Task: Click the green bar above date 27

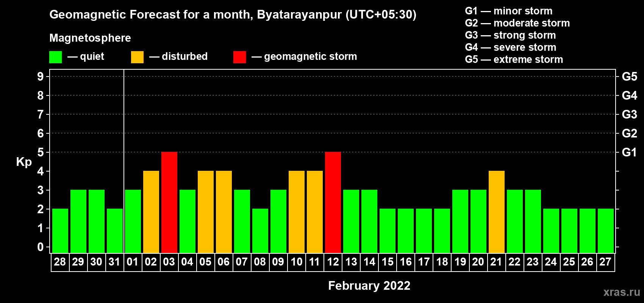Action: [x=606, y=231]
